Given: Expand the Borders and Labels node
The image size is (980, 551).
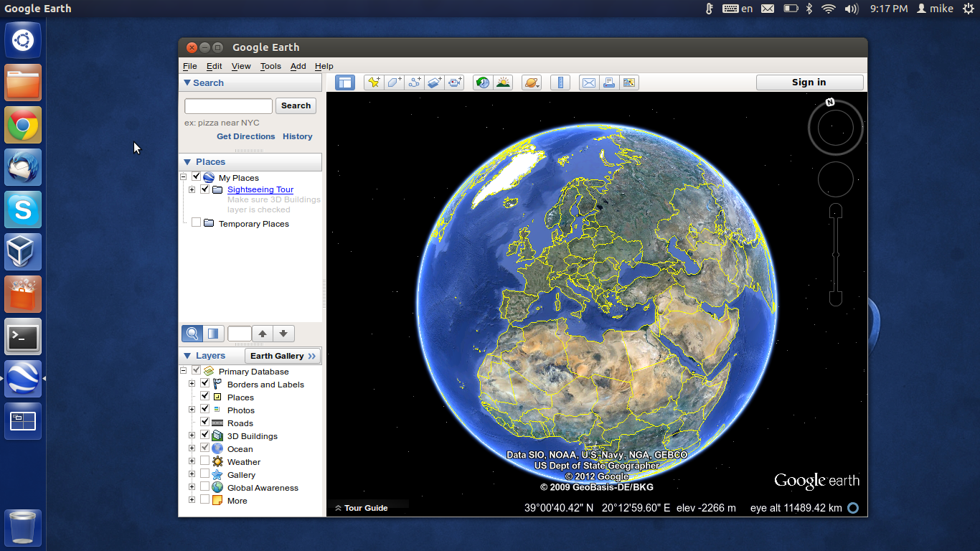Looking at the screenshot, I should (192, 384).
